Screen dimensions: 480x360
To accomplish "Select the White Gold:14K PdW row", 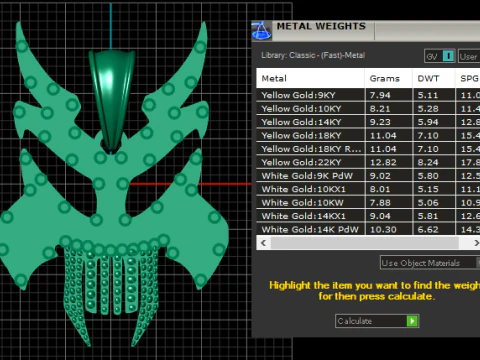I will point(368,229).
